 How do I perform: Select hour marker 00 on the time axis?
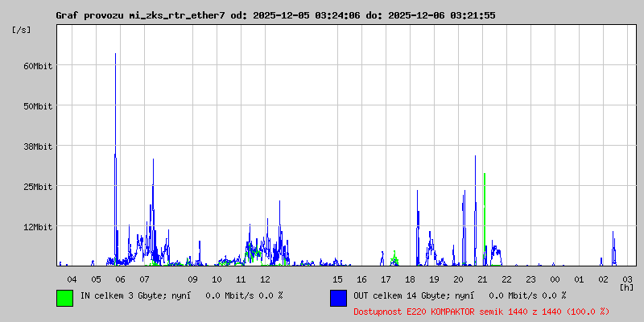tap(555, 279)
